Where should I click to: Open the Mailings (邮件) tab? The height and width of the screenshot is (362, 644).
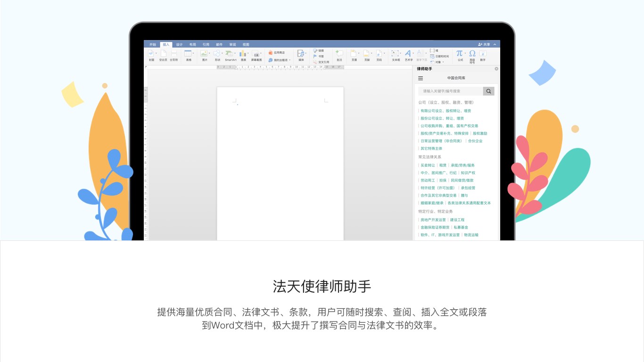pos(219,44)
